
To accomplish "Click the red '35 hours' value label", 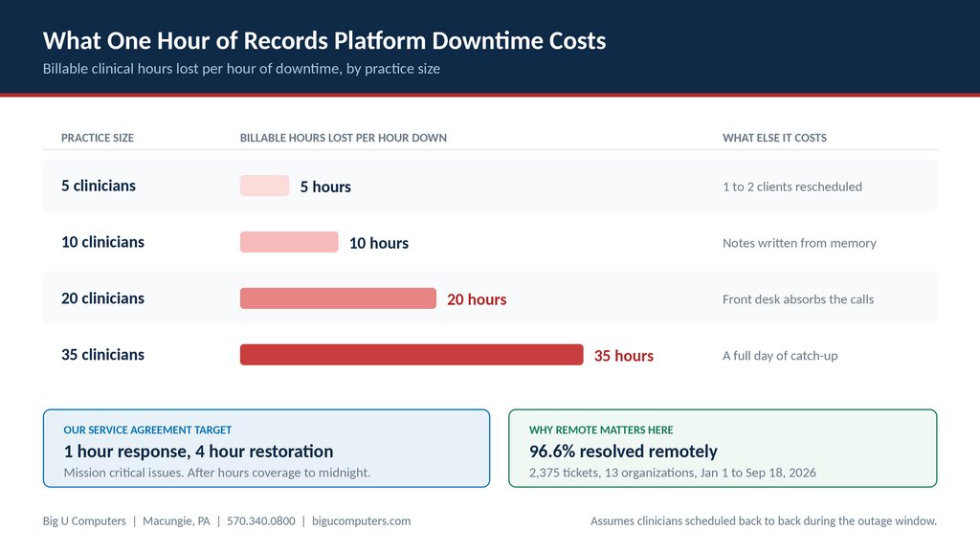I will (x=624, y=355).
